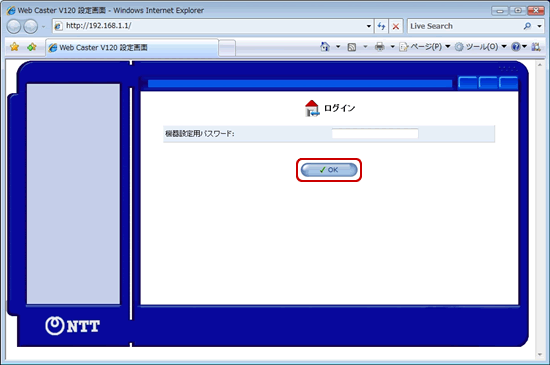This screenshot has height=365, width=550.
Task: Go forward with the browser Forward button
Action: [x=31, y=26]
